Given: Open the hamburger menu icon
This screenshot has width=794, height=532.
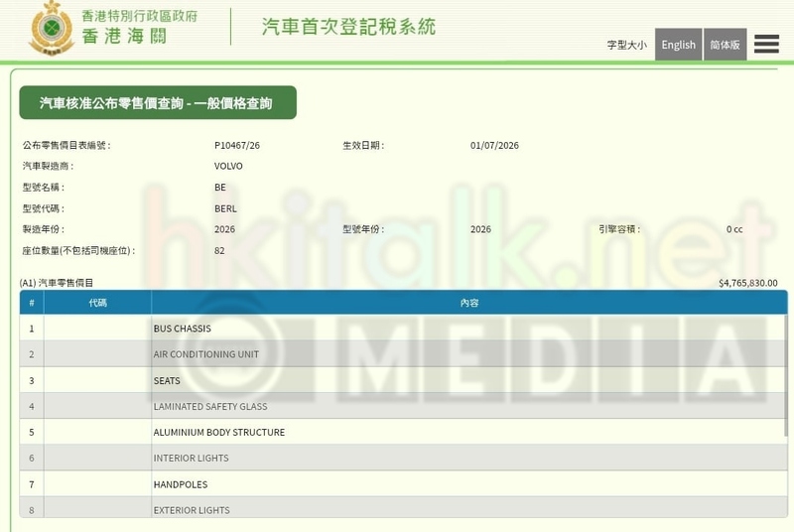Looking at the screenshot, I should pos(766,44).
